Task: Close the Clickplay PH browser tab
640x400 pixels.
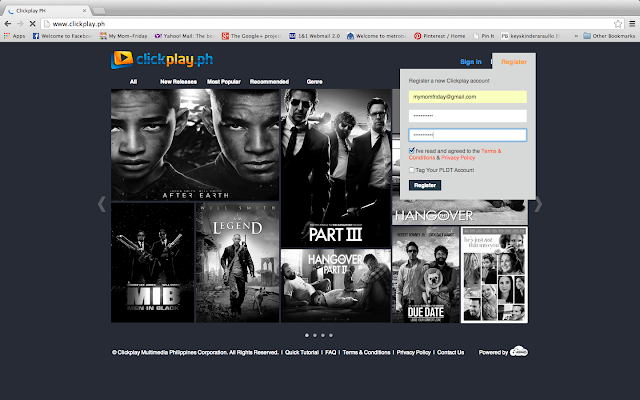Action: point(84,11)
